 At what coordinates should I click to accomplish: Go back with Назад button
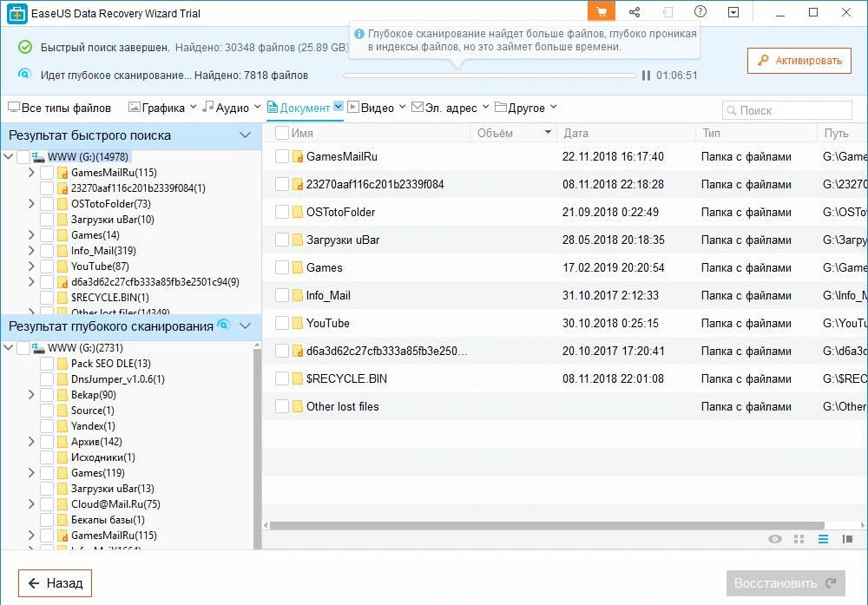[55, 583]
